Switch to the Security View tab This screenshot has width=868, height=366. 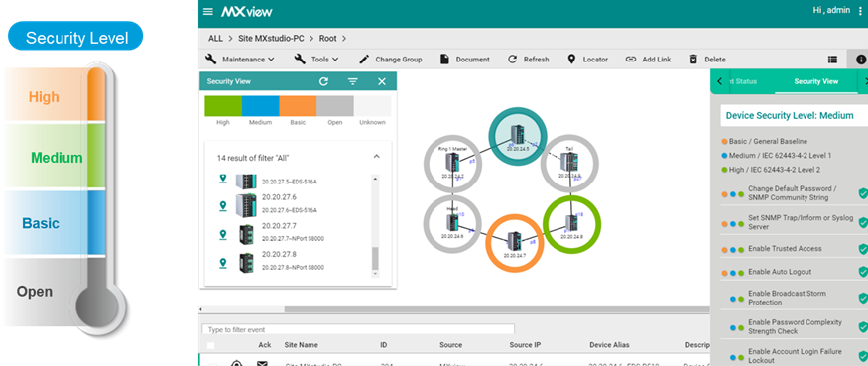pyautogui.click(x=816, y=81)
